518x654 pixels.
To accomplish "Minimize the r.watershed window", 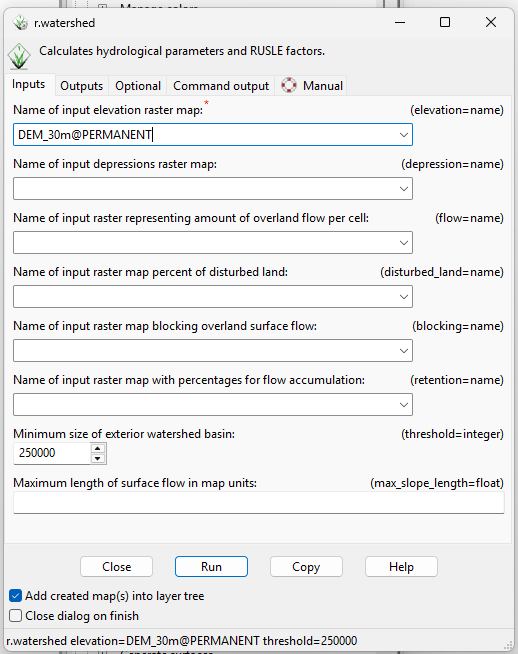I will coord(400,22).
